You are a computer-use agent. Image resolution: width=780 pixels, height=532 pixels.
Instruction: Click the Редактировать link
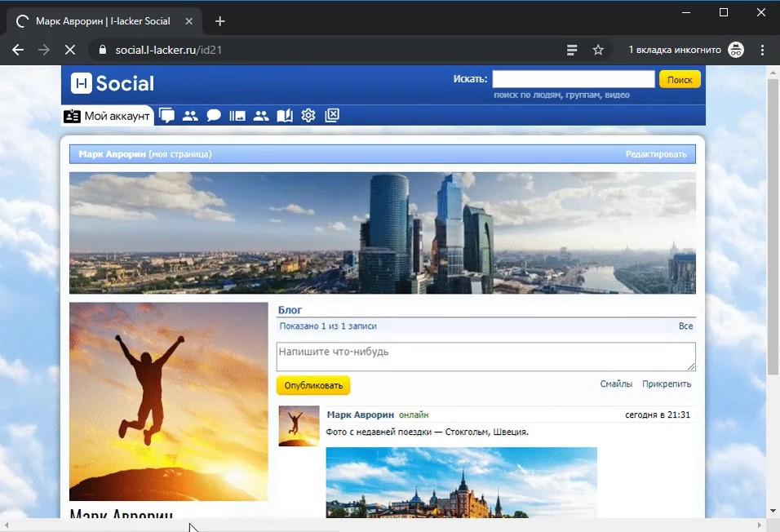pos(656,154)
